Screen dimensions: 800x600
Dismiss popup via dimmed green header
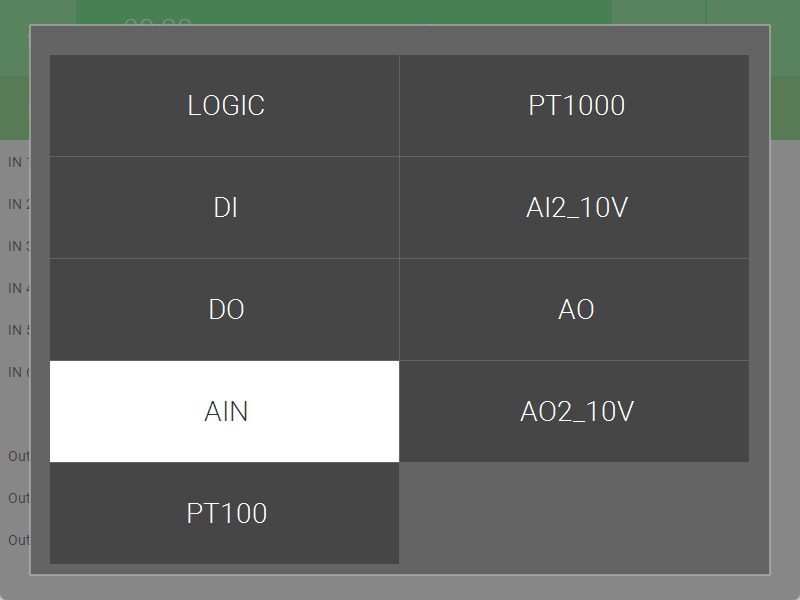(x=400, y=12)
